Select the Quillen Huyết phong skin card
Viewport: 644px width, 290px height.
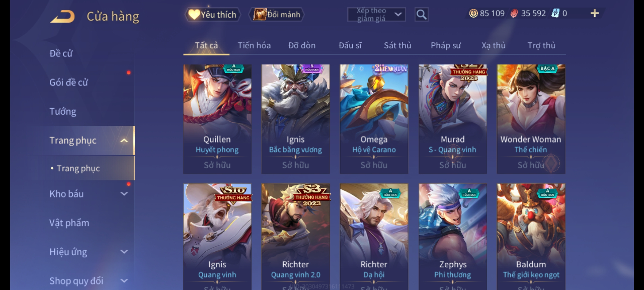(x=217, y=119)
